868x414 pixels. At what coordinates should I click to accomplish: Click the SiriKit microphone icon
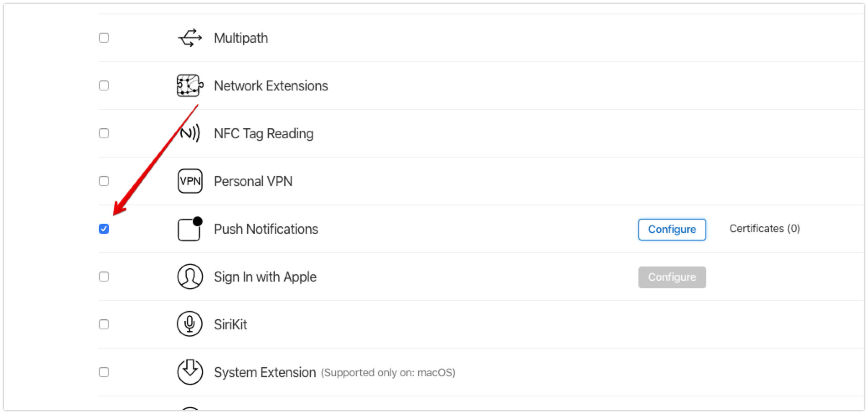coord(189,324)
